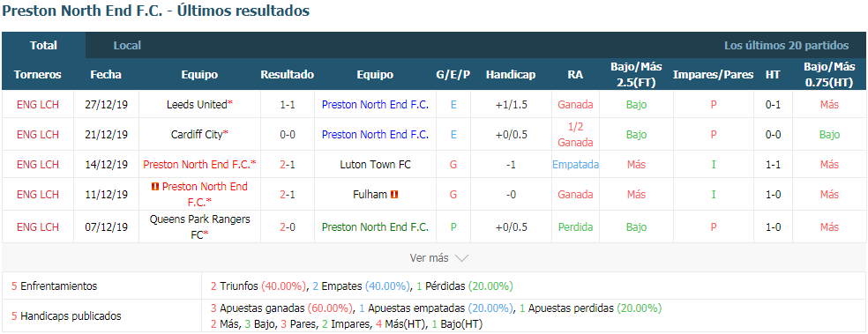The height and width of the screenshot is (334, 868).
Task: Click Preston North End F.C. in the Leeds row
Action: click(375, 105)
